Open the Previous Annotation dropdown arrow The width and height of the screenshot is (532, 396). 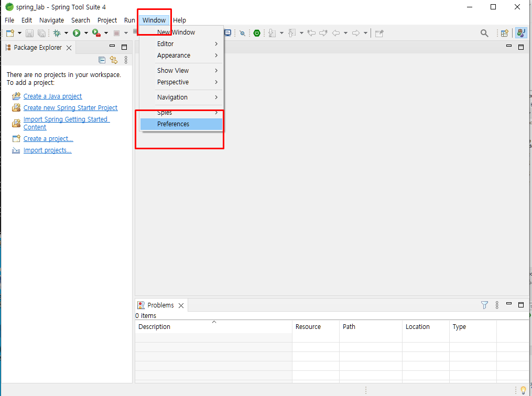pos(301,33)
